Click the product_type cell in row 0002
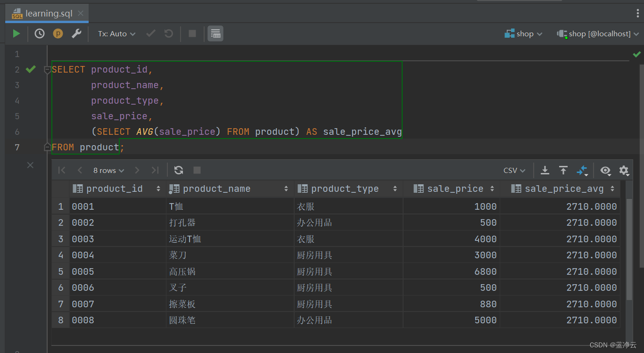 (x=348, y=222)
